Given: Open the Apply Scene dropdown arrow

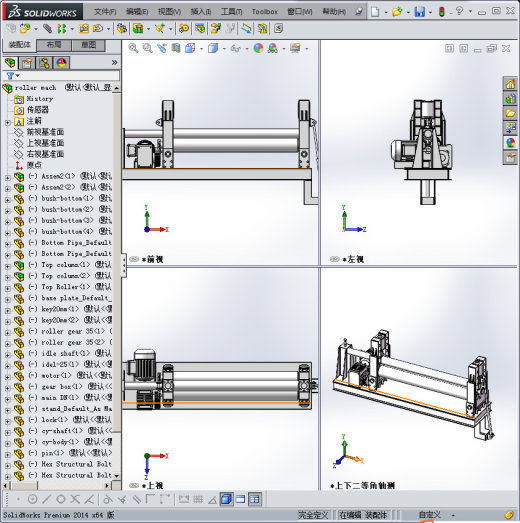Looking at the screenshot, I should click(284, 49).
